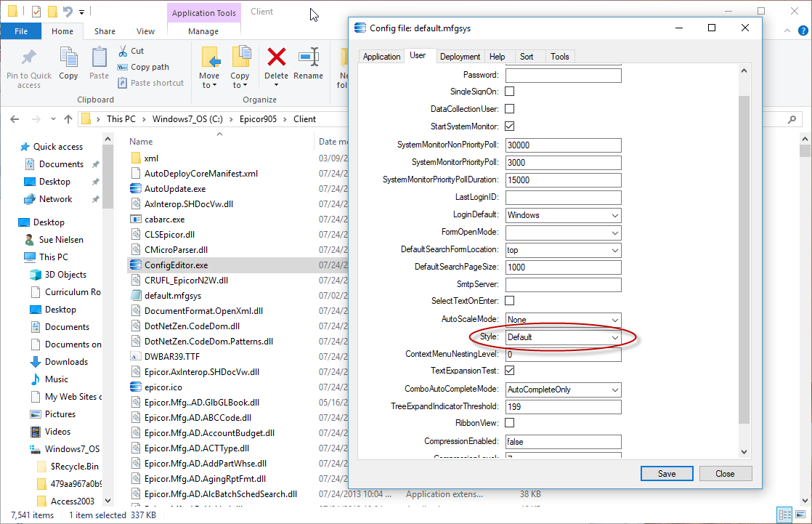
Task: Switch to the Tools tab
Action: coord(560,57)
